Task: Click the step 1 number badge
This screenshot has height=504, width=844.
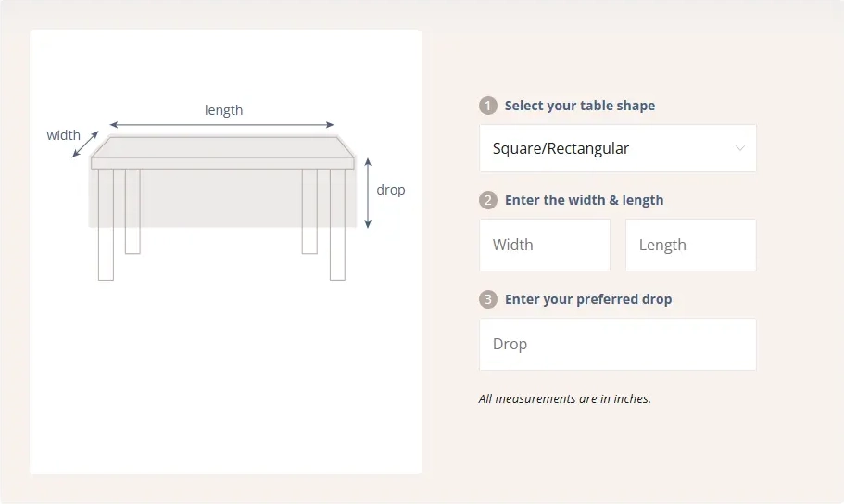Action: coord(488,106)
